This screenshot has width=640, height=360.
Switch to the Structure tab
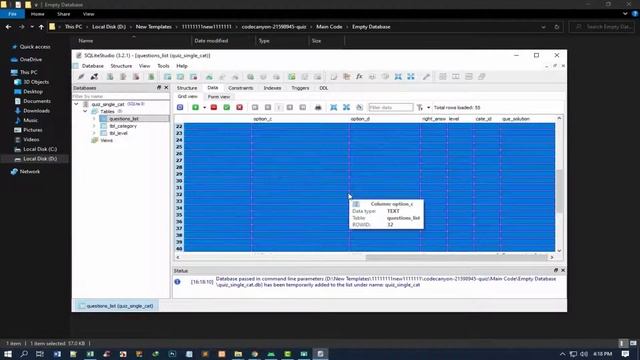[187, 88]
